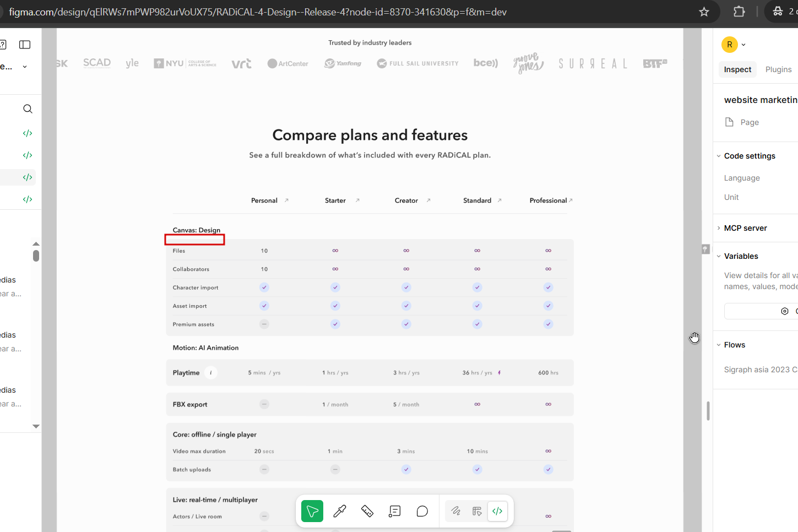Click the FBX export dash icon under Personal
The width and height of the screenshot is (798, 532).
tap(264, 404)
